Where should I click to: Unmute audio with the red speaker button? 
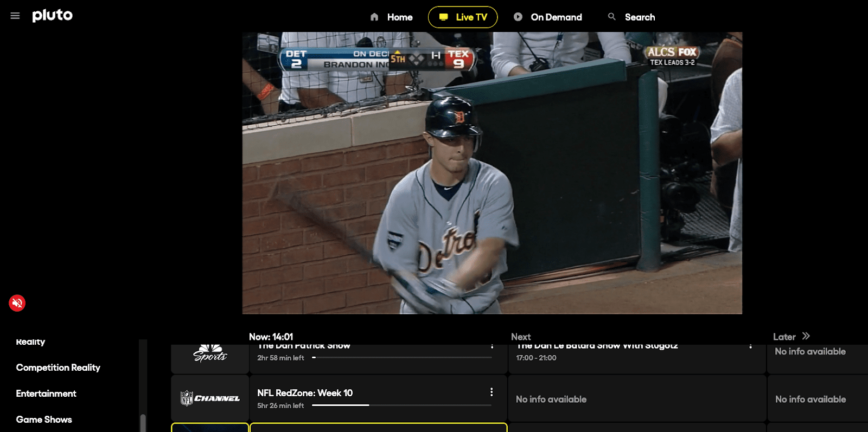tap(17, 303)
